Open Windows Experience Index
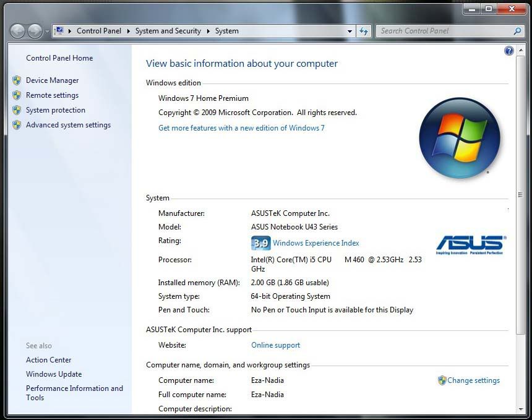Image resolution: width=532 pixels, height=420 pixels. click(316, 243)
